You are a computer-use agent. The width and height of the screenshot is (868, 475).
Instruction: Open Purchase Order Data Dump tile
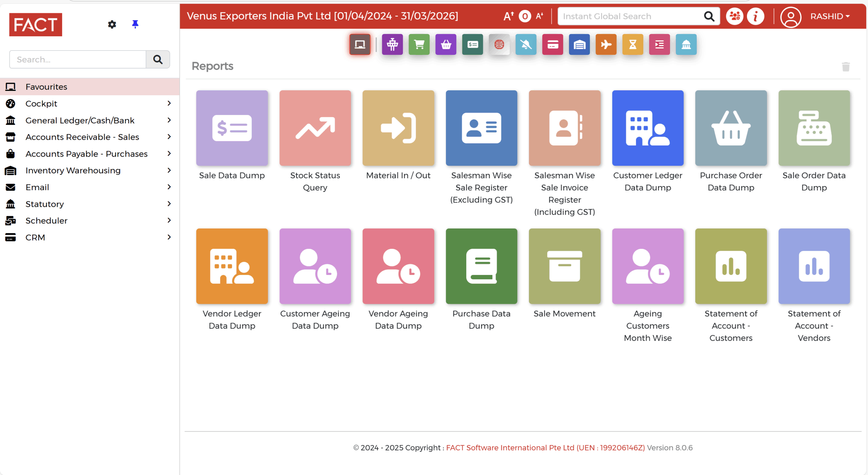click(x=731, y=128)
